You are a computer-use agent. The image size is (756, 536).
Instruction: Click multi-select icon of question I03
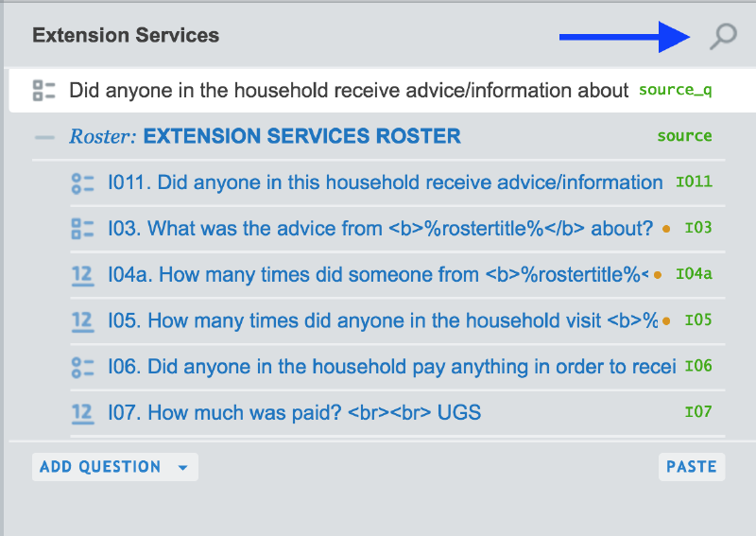(x=83, y=229)
